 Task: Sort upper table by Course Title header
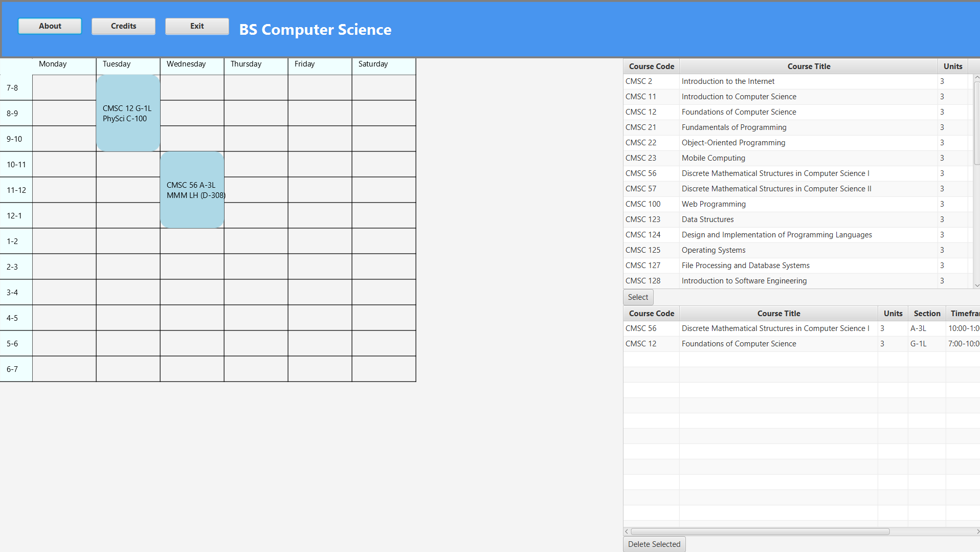(808, 67)
